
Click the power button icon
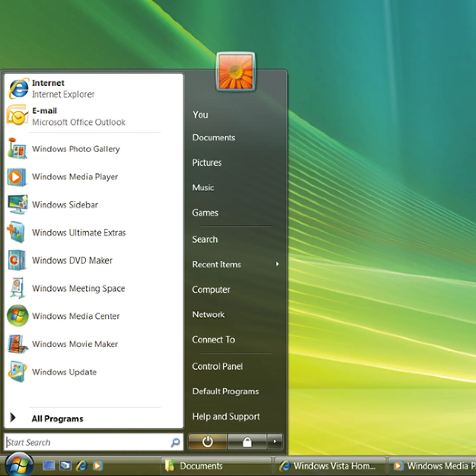tap(208, 441)
